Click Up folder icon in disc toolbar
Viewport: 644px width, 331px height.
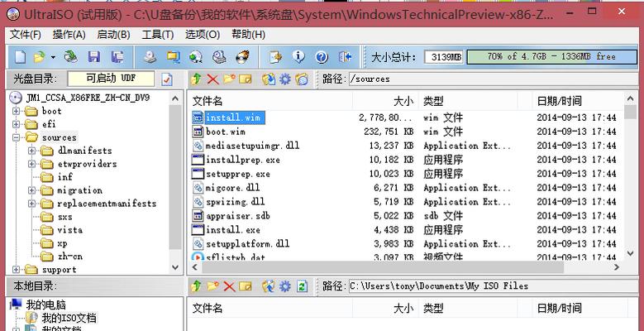(196, 79)
